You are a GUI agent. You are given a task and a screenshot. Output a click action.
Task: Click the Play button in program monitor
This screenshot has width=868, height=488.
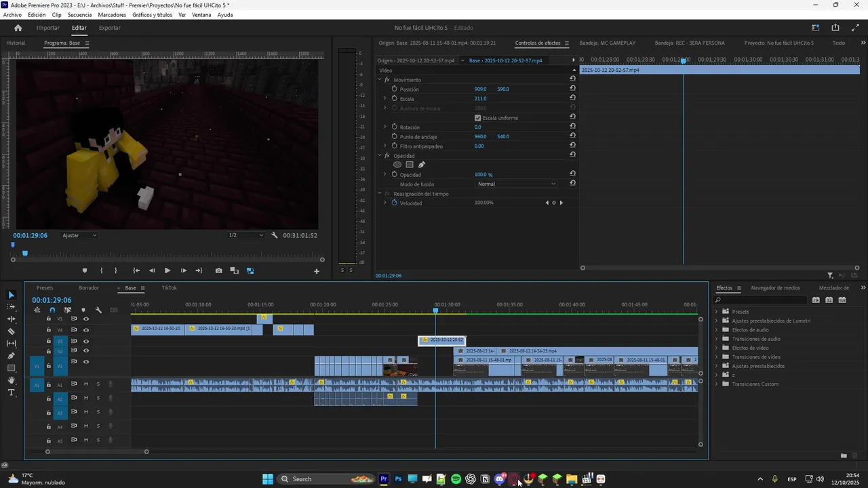167,270
